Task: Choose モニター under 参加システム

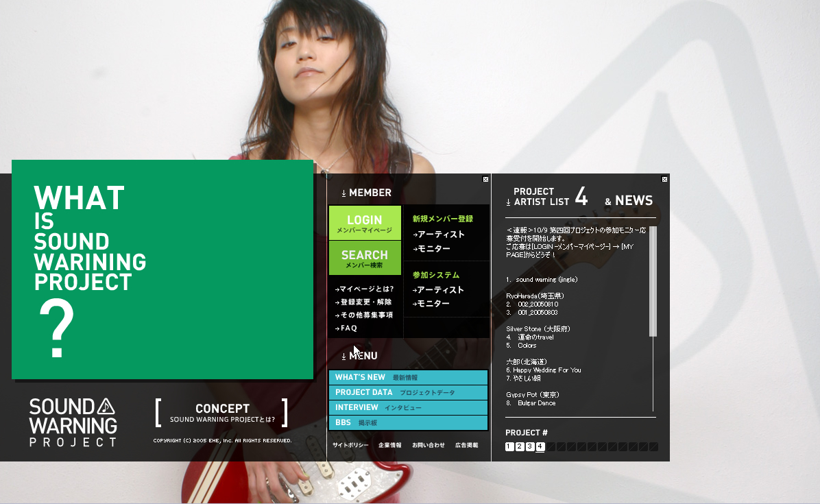Action: click(x=431, y=303)
